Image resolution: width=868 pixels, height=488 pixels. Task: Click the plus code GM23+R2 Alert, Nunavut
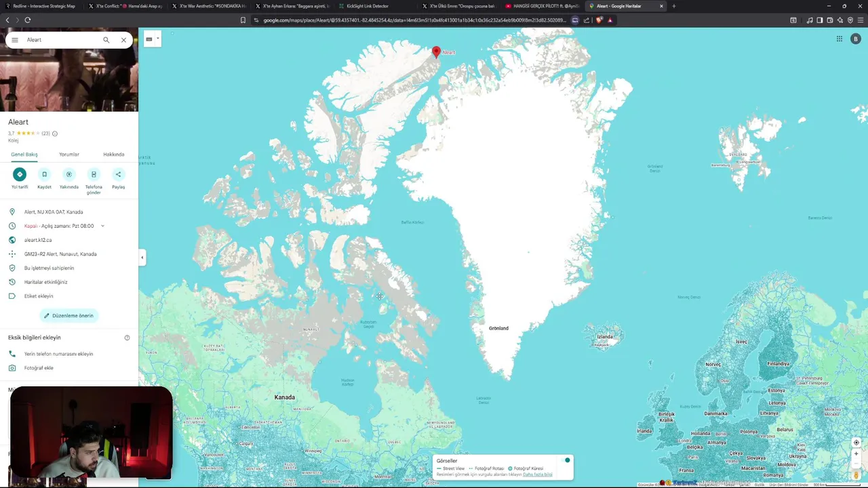coord(60,254)
